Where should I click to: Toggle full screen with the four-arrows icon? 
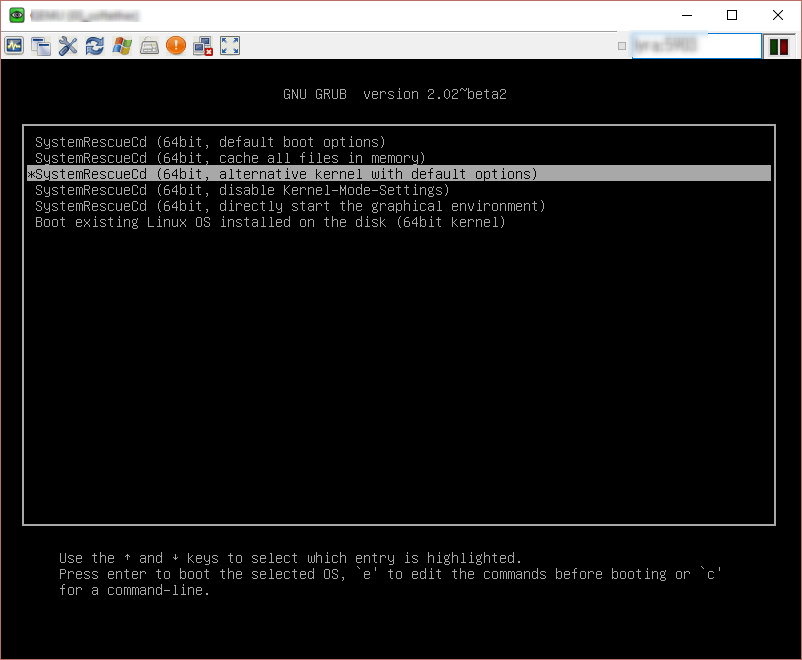230,45
